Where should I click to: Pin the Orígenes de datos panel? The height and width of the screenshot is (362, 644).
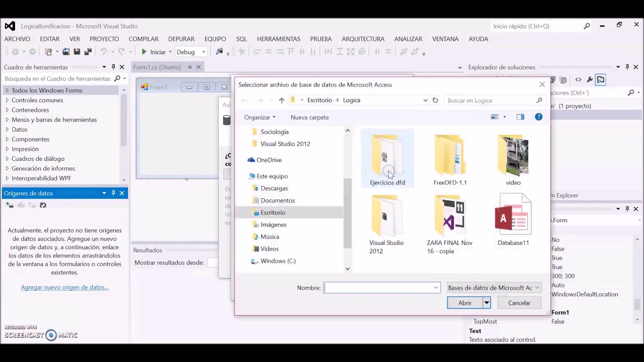tap(113, 193)
